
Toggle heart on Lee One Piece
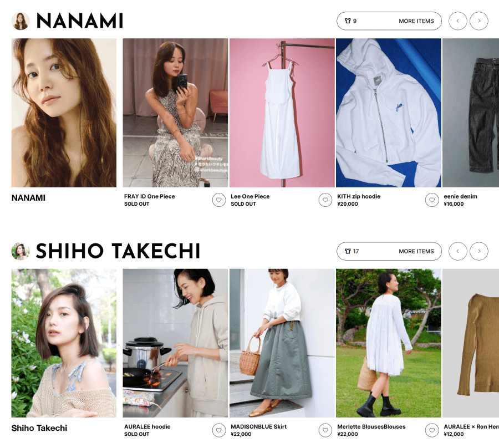325,200
